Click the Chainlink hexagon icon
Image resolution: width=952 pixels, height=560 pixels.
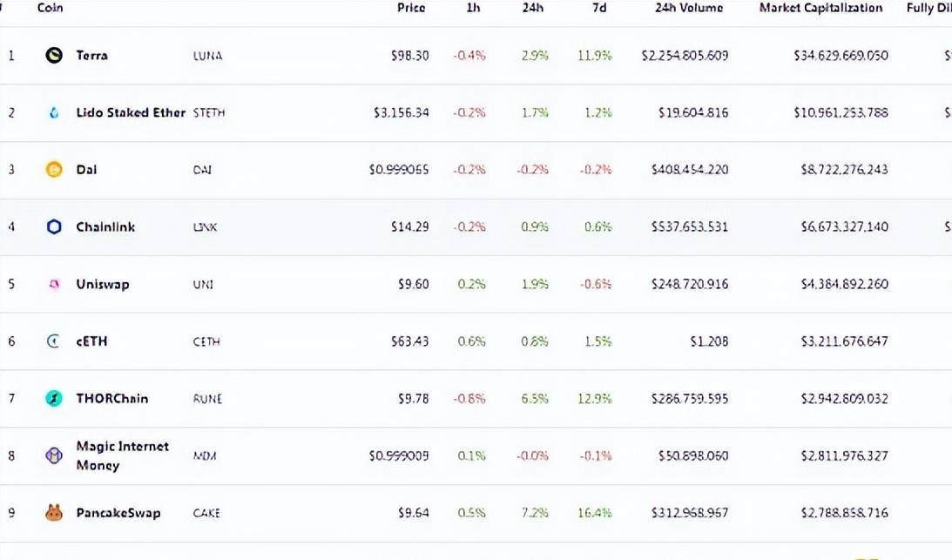[54, 227]
